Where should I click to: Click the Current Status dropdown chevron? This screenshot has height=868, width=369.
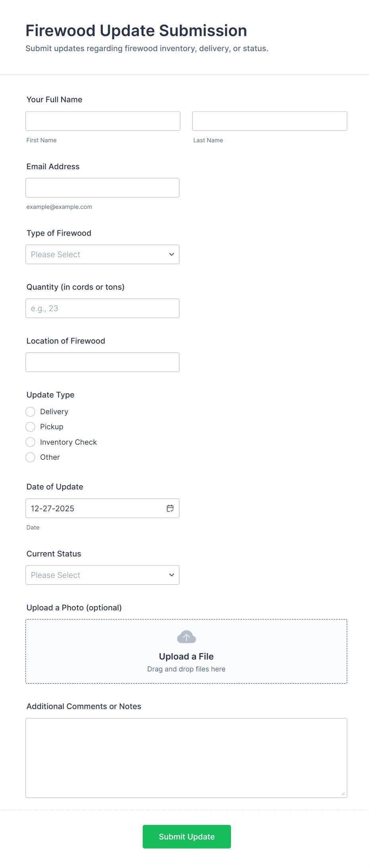171,575
